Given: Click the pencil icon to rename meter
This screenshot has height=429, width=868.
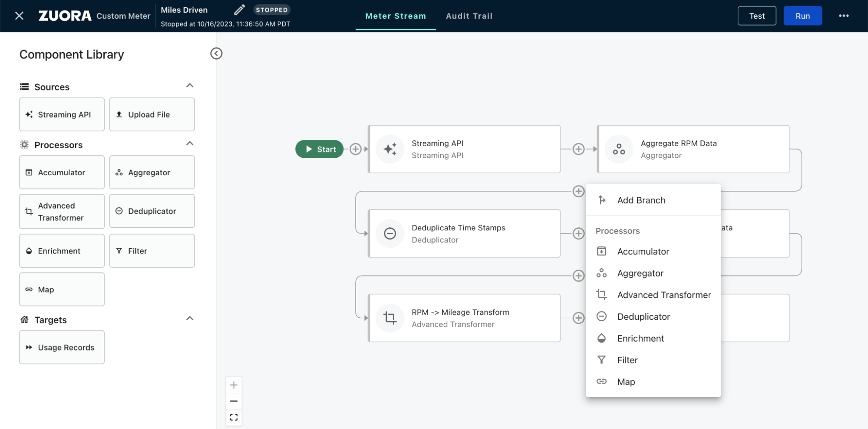Looking at the screenshot, I should pos(239,10).
